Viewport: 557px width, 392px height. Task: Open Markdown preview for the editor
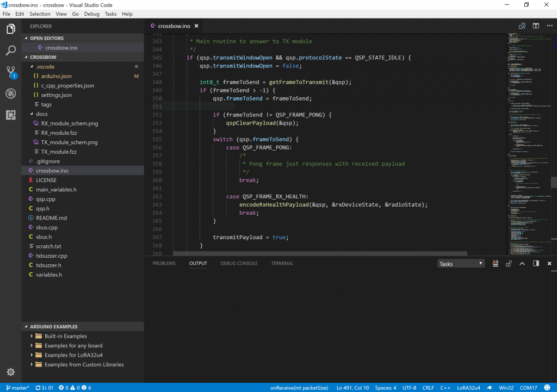pos(522,26)
